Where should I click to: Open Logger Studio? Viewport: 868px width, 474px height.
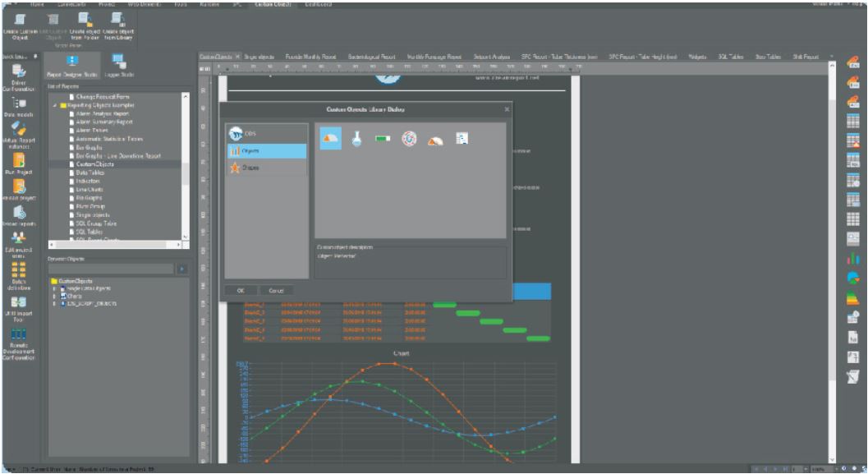116,65
